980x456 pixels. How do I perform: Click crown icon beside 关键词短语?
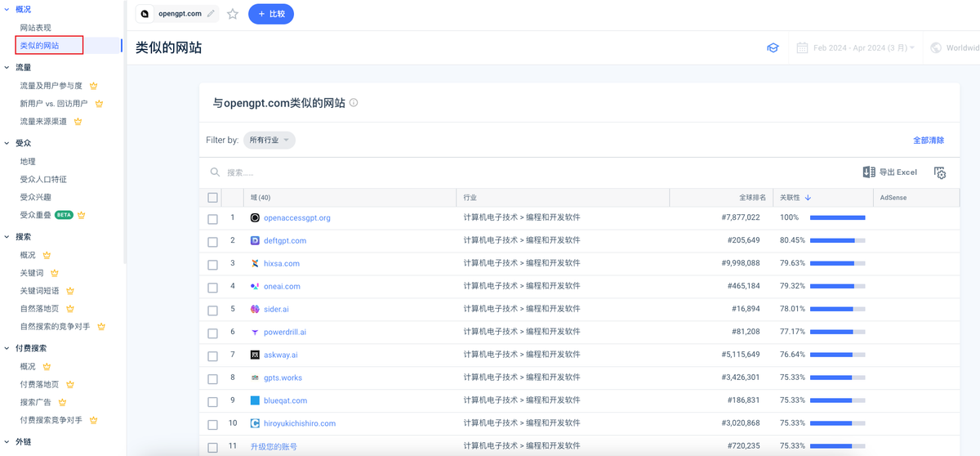coord(70,291)
